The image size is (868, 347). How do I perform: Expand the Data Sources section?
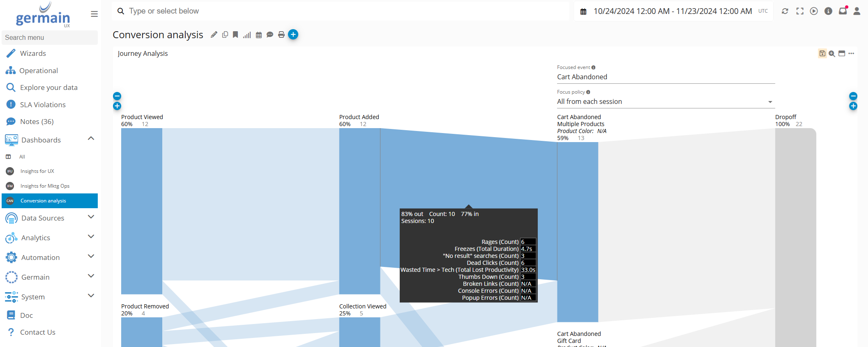click(x=91, y=217)
